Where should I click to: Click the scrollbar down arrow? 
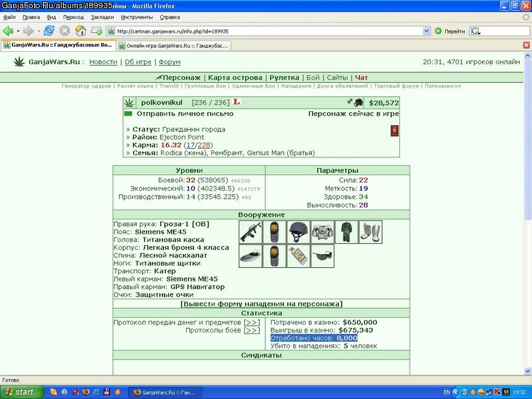point(527,371)
